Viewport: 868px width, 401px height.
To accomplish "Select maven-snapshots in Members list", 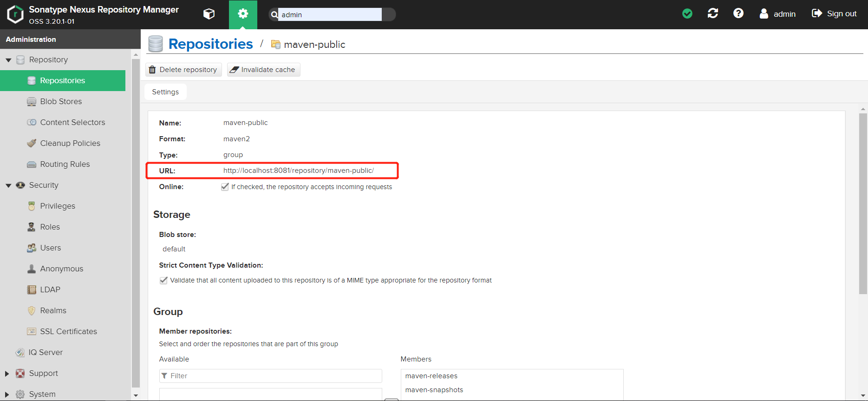I will pyautogui.click(x=434, y=390).
